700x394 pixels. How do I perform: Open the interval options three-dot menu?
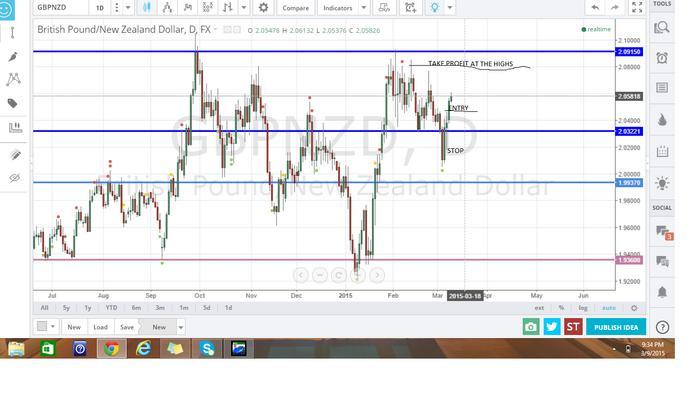pos(117,8)
